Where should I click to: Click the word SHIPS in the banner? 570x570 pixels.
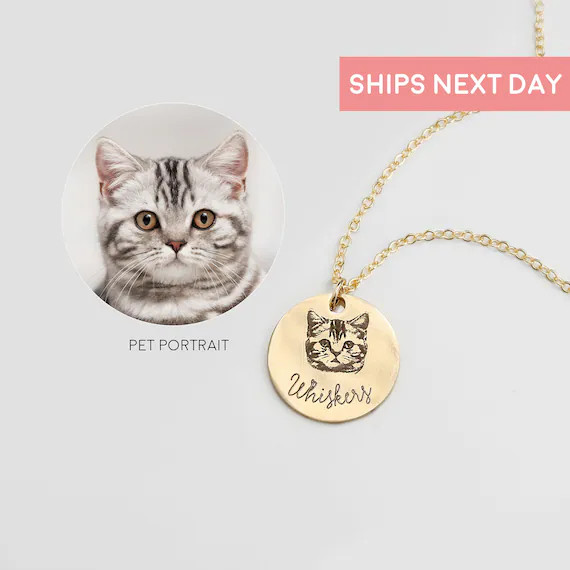tap(387, 84)
